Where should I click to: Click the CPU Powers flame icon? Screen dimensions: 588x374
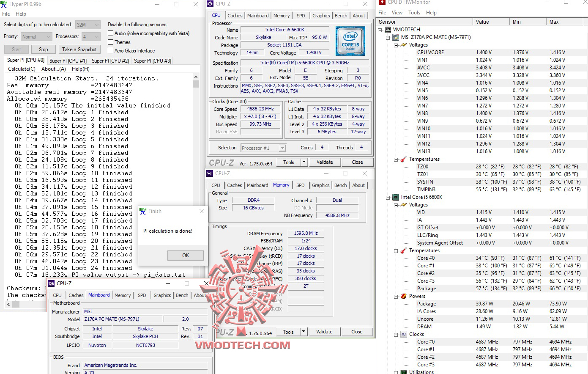click(x=404, y=296)
